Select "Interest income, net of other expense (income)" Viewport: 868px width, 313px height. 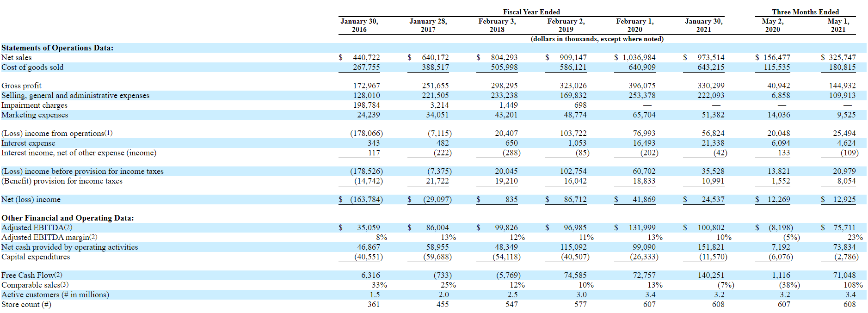pos(79,153)
